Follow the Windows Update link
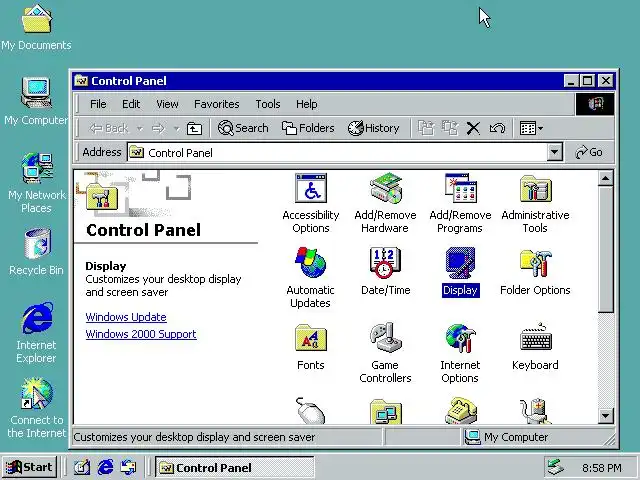This screenshot has height=480, width=640. tap(126, 317)
